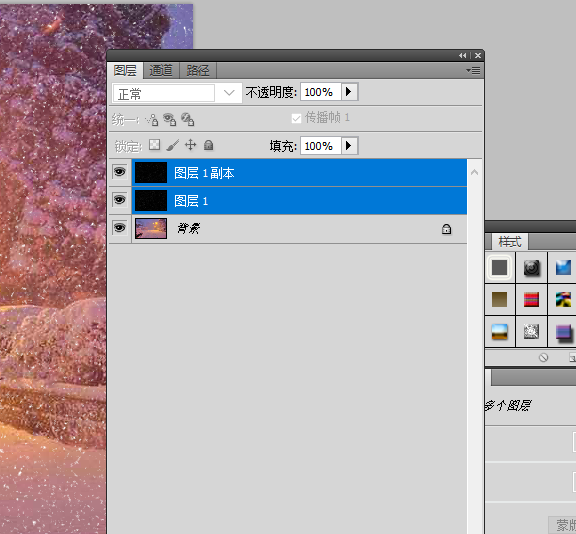Apply the brown gradient style swatch
Image resolution: width=576 pixels, height=534 pixels.
pyautogui.click(x=500, y=299)
